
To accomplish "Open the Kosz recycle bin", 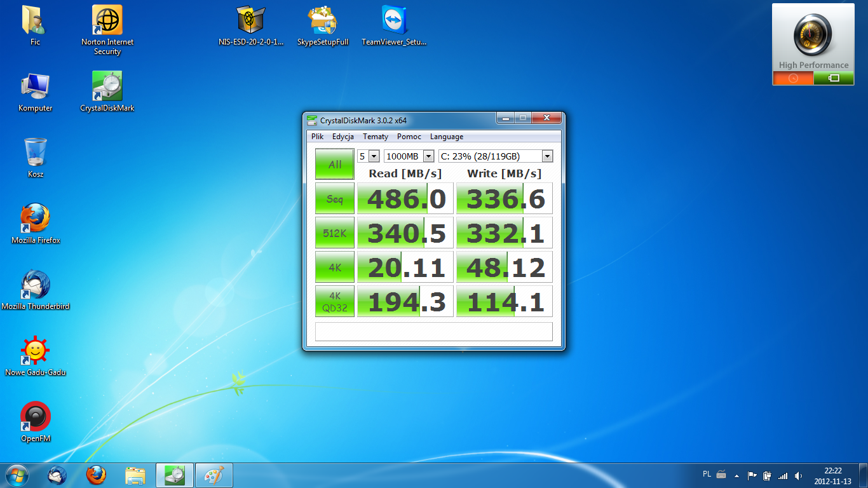I will point(36,158).
